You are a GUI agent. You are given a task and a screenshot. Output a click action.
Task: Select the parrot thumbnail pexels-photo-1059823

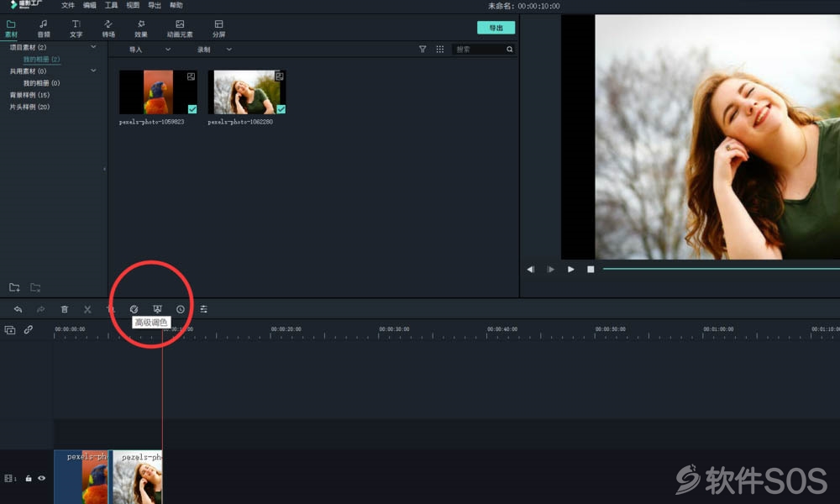(158, 92)
